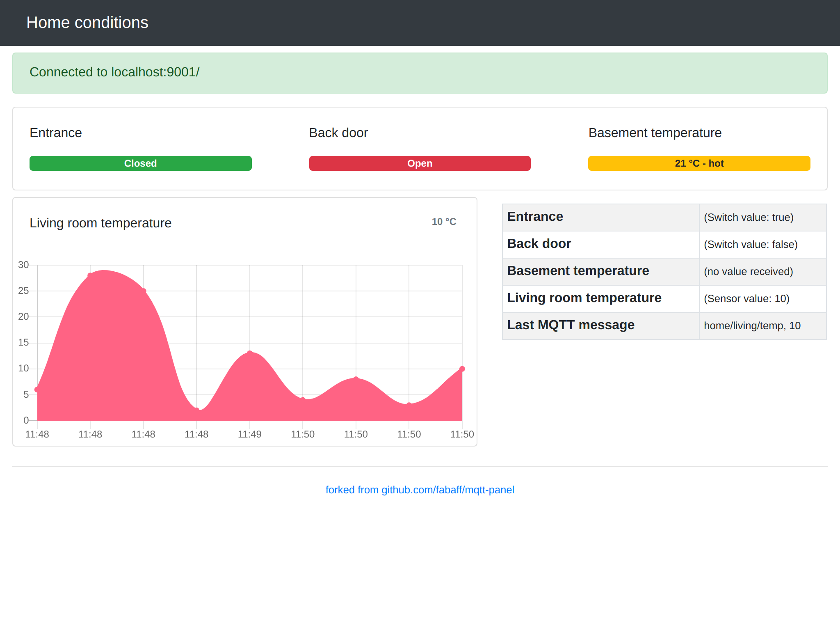The height and width of the screenshot is (630, 840).
Task: Open the github.com/fabaff/mqtt-panel footer link
Action: (x=420, y=490)
